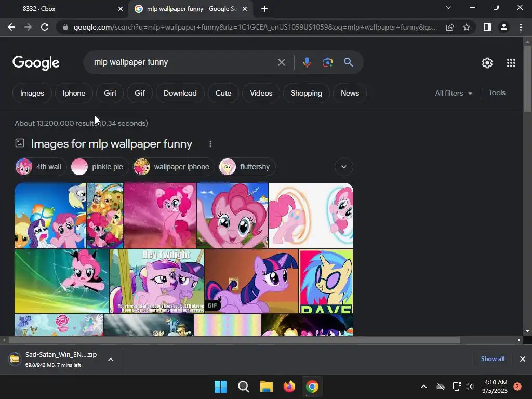Viewport: 532px width, 399px height.
Task: Switch to the 8332 Cbox tab
Action: [64, 9]
